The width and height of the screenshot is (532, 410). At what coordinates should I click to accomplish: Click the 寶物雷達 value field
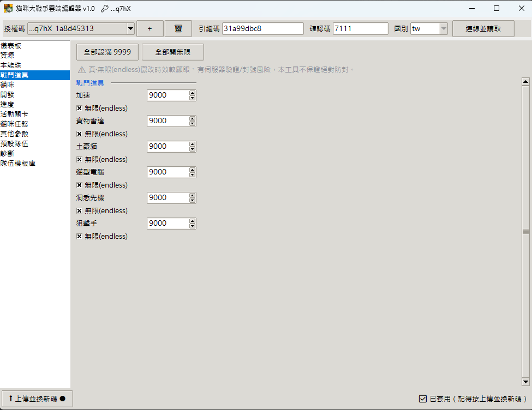tap(168, 121)
